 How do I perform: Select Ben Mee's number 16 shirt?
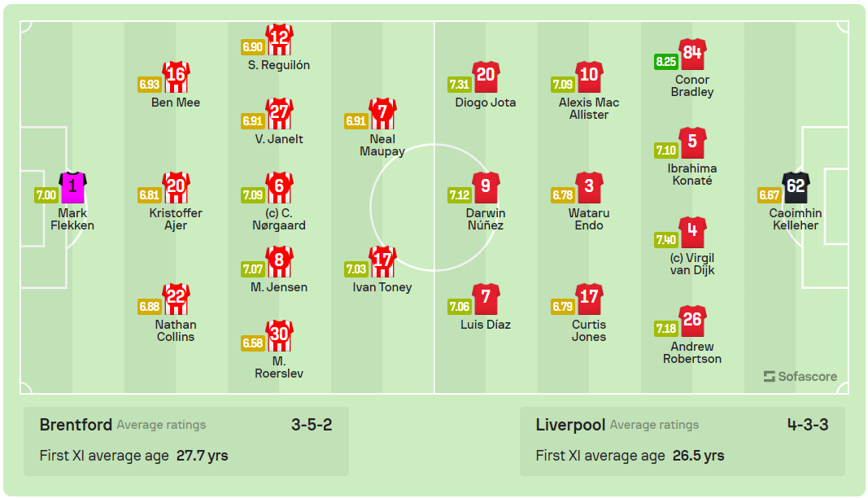[x=176, y=77]
